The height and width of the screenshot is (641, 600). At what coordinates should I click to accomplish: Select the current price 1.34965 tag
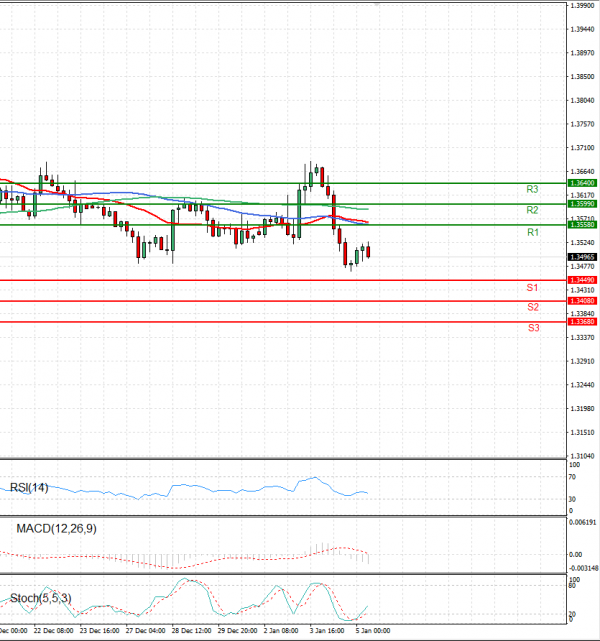pyautogui.click(x=582, y=257)
